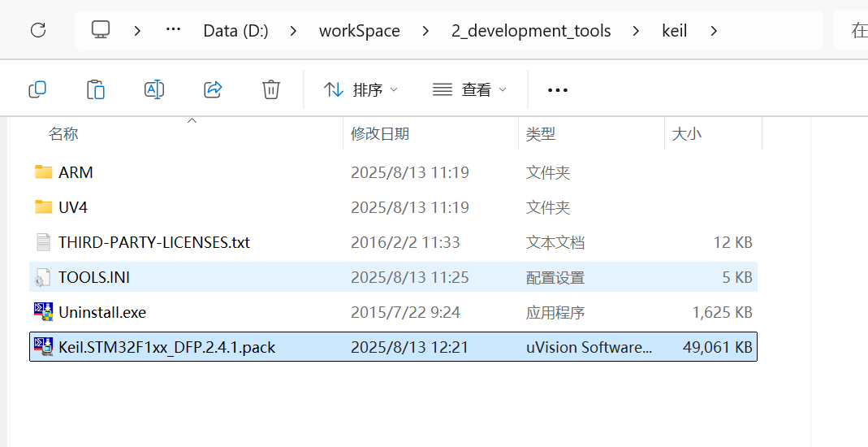
Task: Select Keil.STM32F1xx_DFP.2.4.1.pack file
Action: coord(393,347)
